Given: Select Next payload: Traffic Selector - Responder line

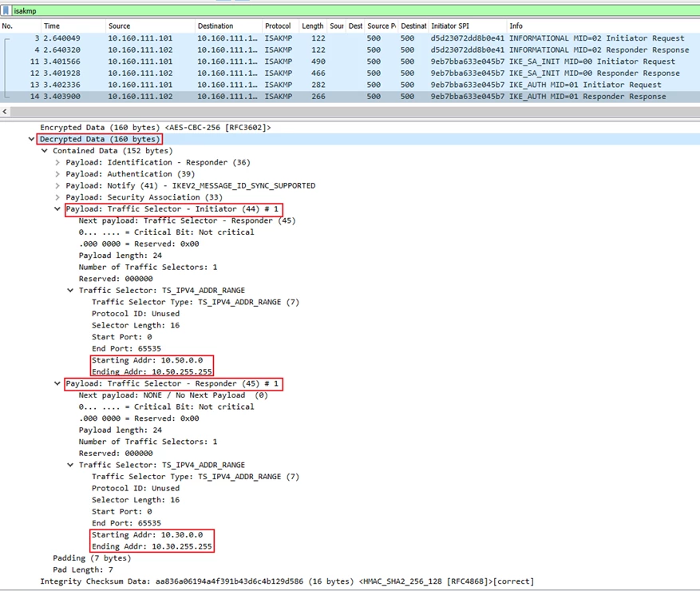Looking at the screenshot, I should [x=187, y=220].
